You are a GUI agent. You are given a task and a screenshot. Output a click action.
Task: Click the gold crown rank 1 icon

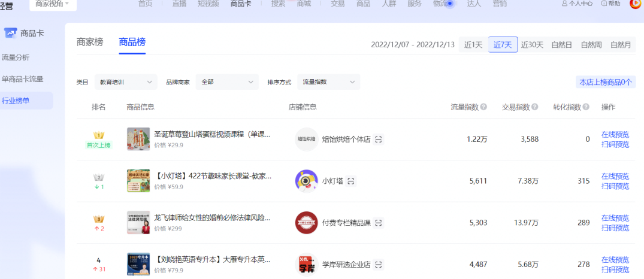tap(99, 135)
